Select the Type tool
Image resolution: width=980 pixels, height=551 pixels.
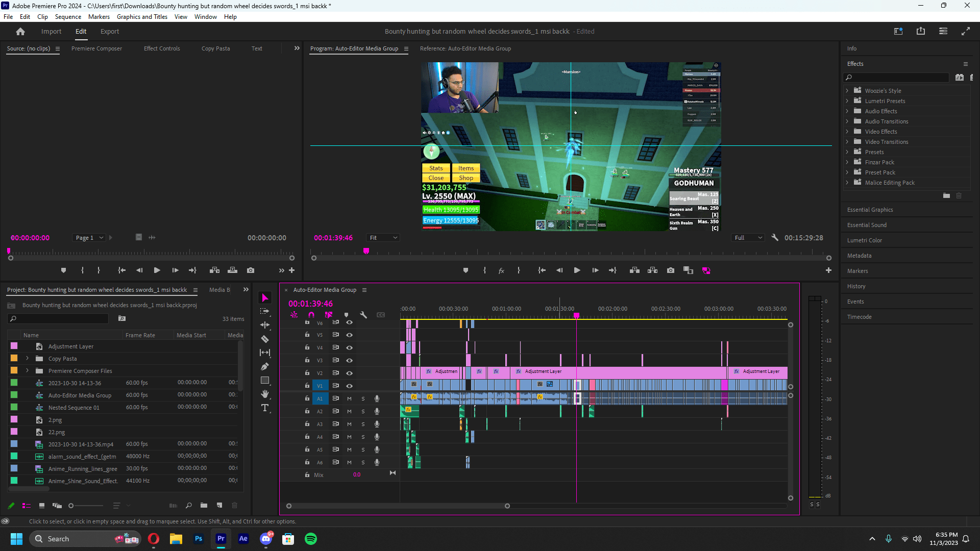coord(265,408)
